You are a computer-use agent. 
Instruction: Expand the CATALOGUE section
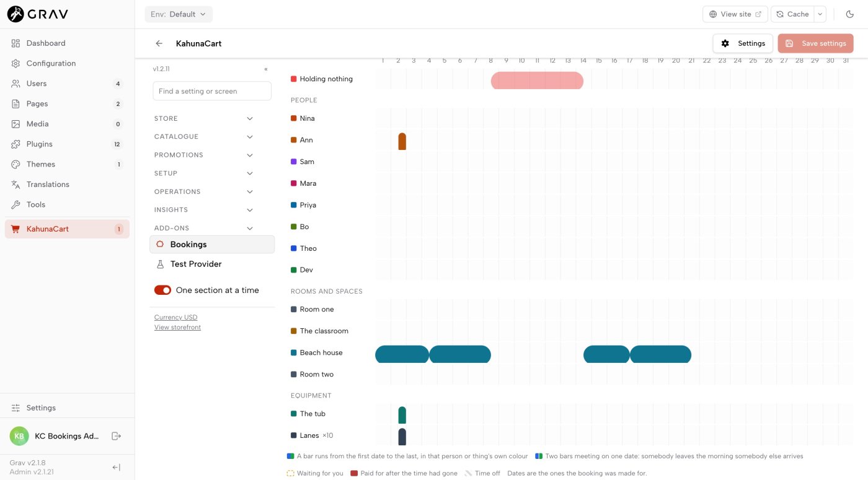[204, 137]
